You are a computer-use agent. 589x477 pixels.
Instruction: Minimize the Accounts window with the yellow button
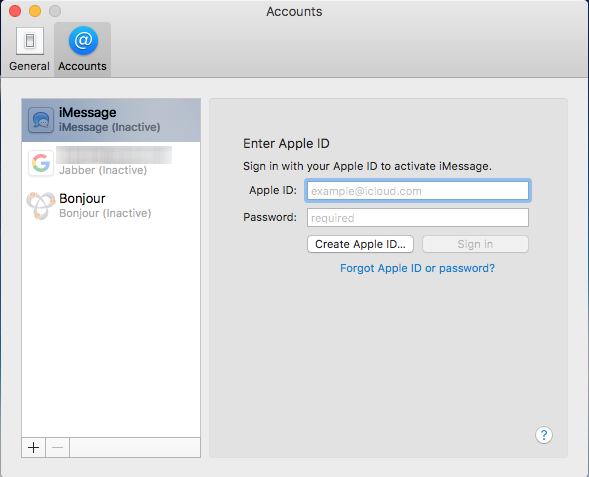coord(35,11)
